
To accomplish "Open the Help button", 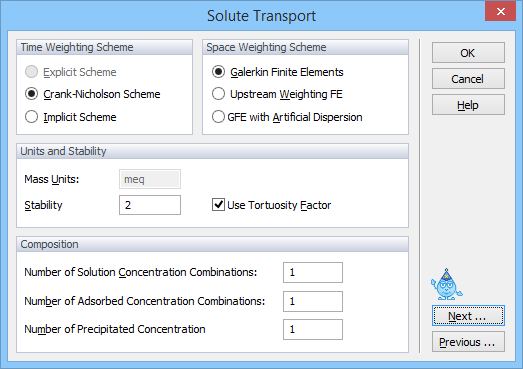I will [468, 105].
